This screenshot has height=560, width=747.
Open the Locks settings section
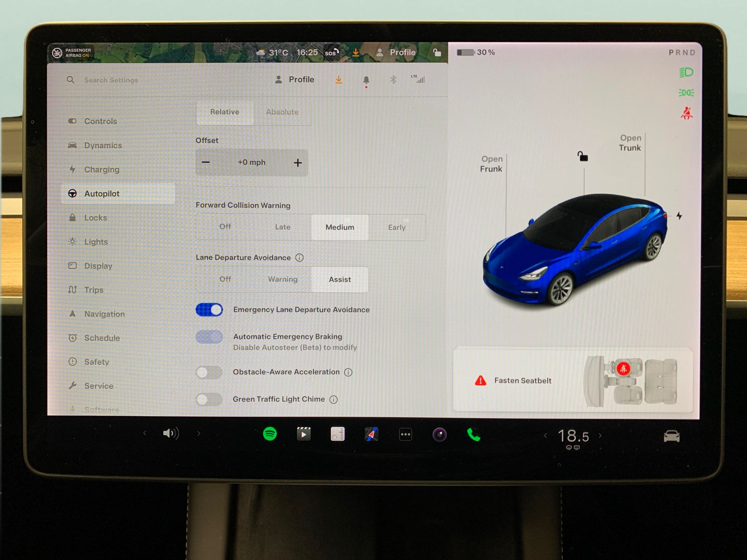(x=118, y=218)
